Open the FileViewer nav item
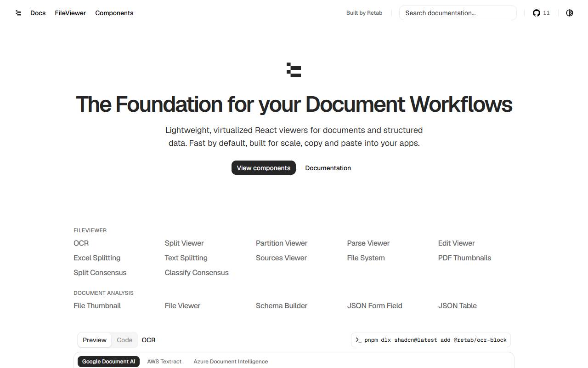The height and width of the screenshot is (368, 588). [x=70, y=13]
